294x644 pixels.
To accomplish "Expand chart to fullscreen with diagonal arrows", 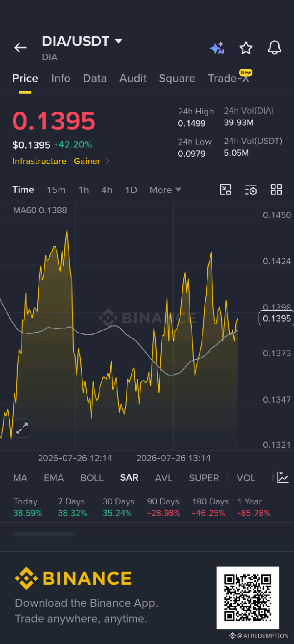I will pyautogui.click(x=22, y=428).
